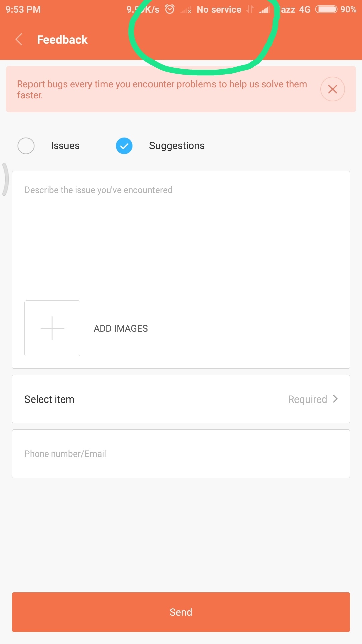Send the feedback form
The image size is (362, 644).
coord(181,612)
